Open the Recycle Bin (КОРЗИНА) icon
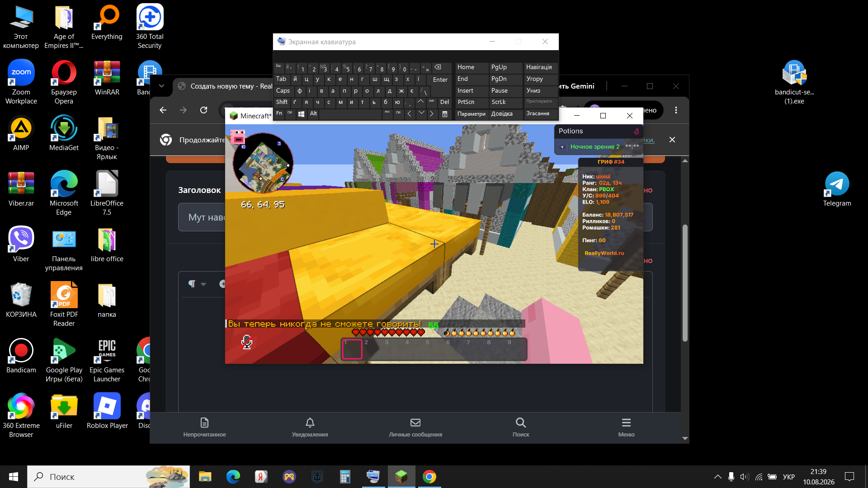This screenshot has height=488, width=868. [x=21, y=300]
